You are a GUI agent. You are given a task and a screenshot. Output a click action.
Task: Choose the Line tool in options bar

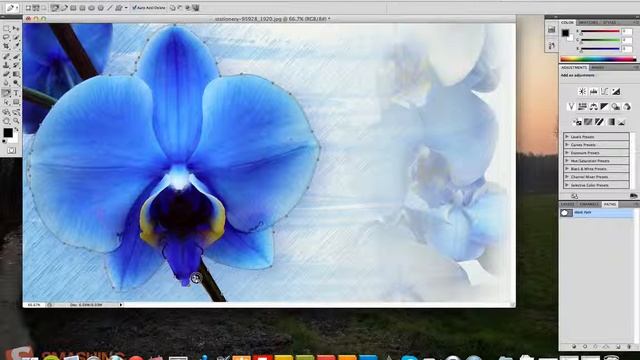coord(110,8)
